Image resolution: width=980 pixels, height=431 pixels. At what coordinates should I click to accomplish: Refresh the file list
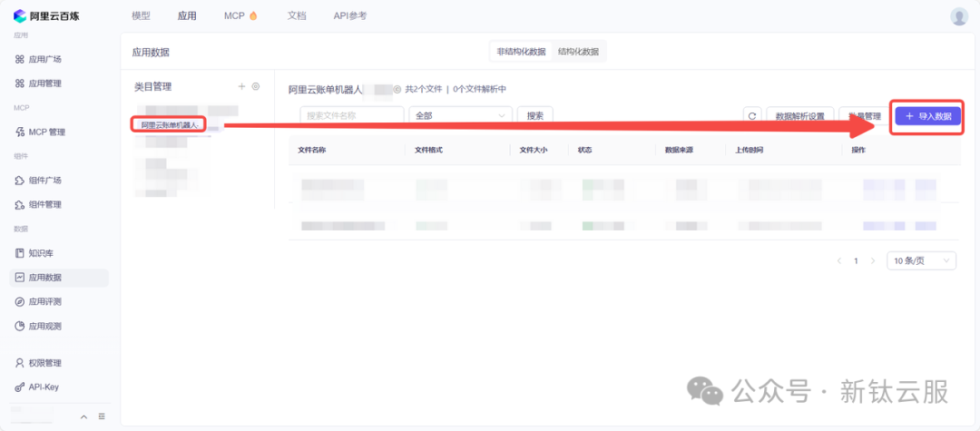(752, 116)
